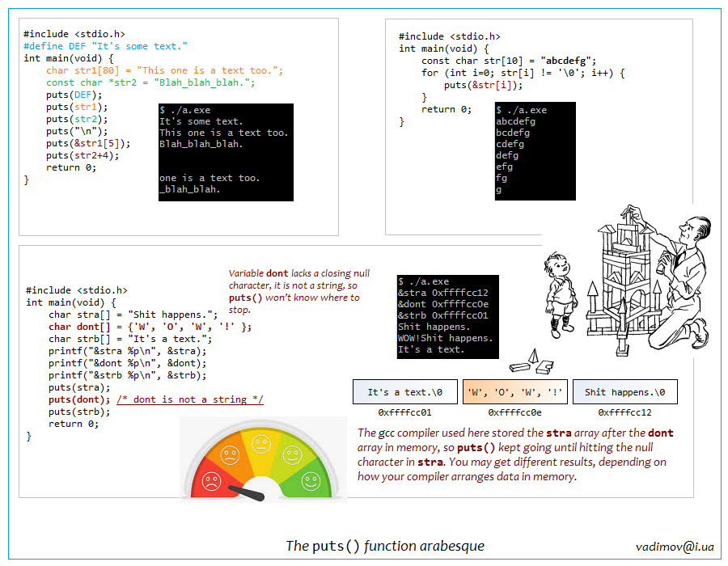This screenshot has height=566, width=728.
Task: Click the "#define DEF" line in first code
Action: point(105,46)
